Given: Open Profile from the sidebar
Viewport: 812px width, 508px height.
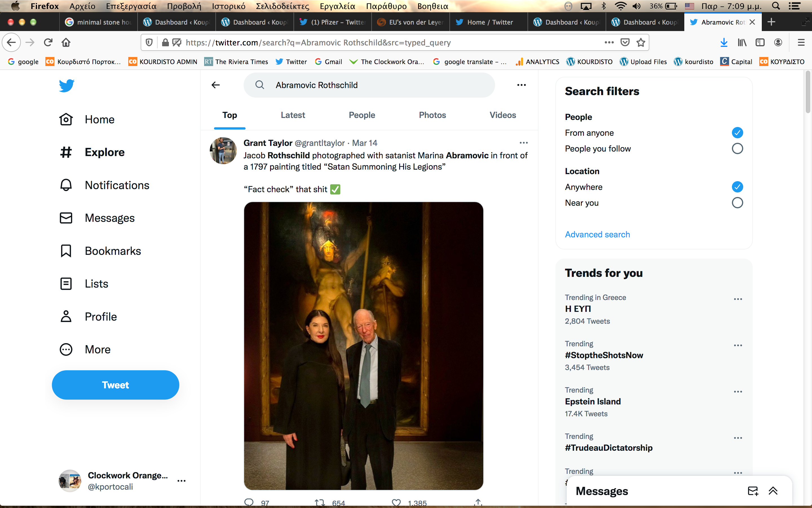Looking at the screenshot, I should pos(88,316).
